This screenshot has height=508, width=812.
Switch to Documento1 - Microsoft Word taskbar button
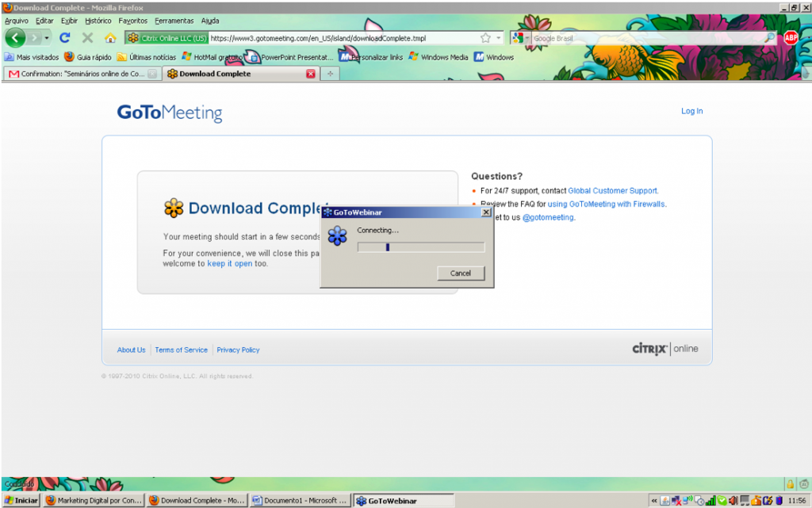(x=300, y=500)
